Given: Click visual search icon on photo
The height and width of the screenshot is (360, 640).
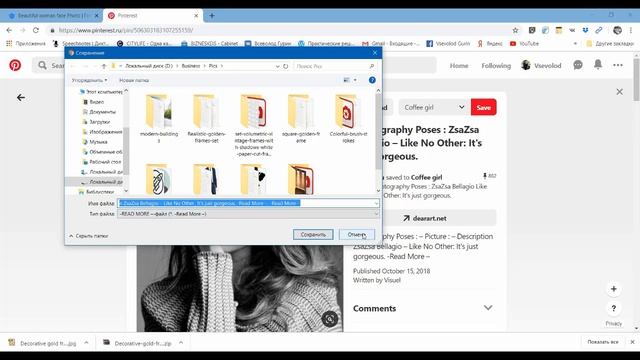Looking at the screenshot, I should (x=330, y=318).
